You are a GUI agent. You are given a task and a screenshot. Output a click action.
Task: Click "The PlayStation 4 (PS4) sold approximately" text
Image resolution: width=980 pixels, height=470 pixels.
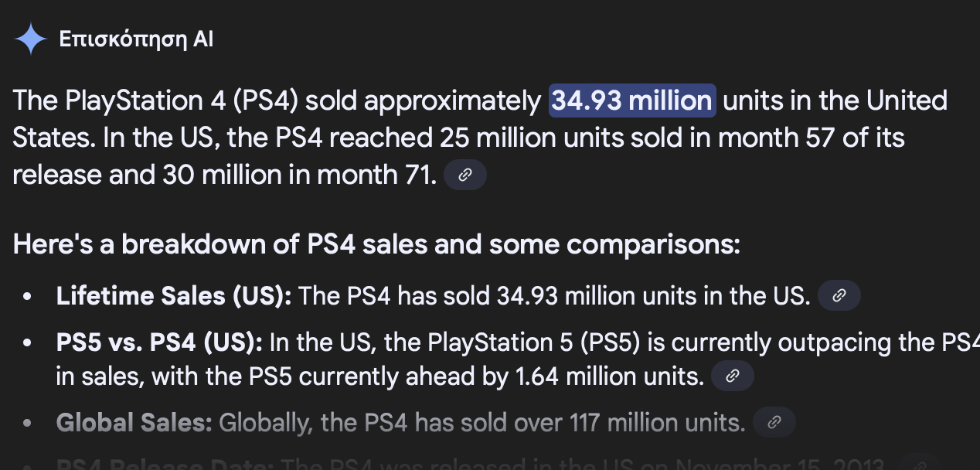(277, 100)
